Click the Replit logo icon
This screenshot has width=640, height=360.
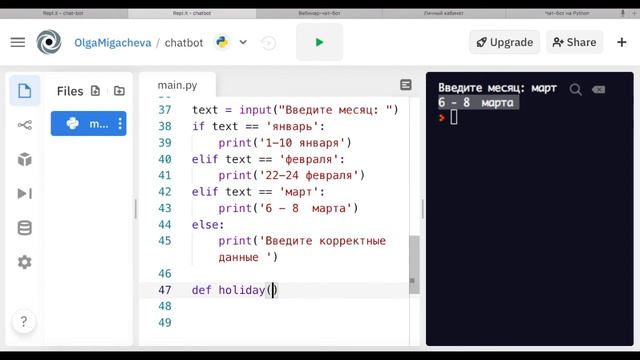(x=49, y=42)
